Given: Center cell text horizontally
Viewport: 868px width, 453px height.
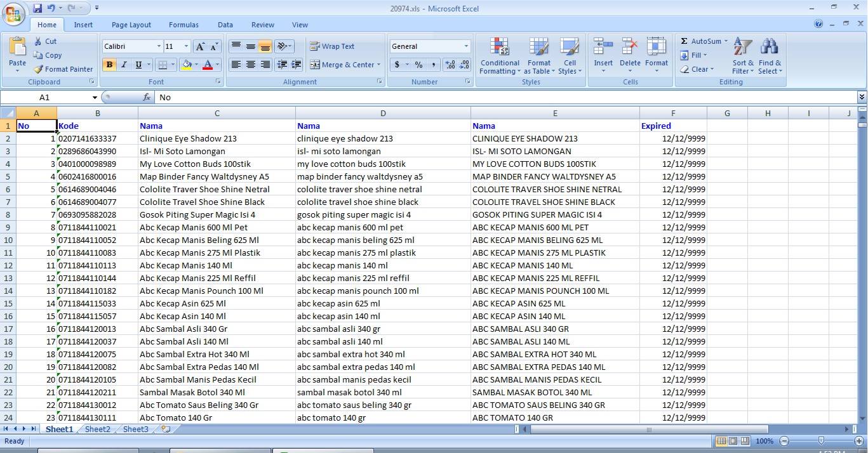Looking at the screenshot, I should pos(251,65).
